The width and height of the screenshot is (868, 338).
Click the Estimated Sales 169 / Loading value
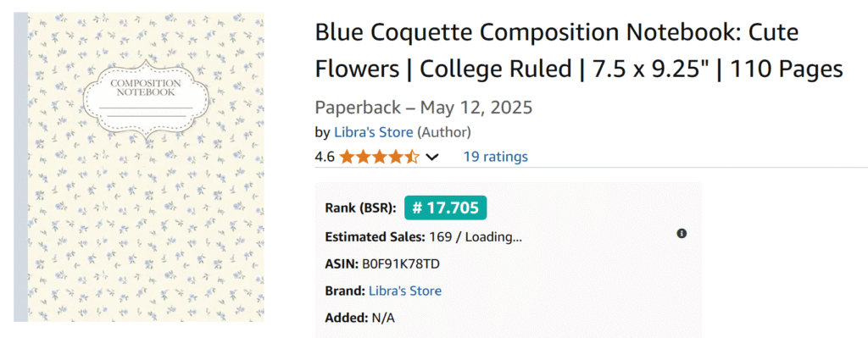[475, 237]
